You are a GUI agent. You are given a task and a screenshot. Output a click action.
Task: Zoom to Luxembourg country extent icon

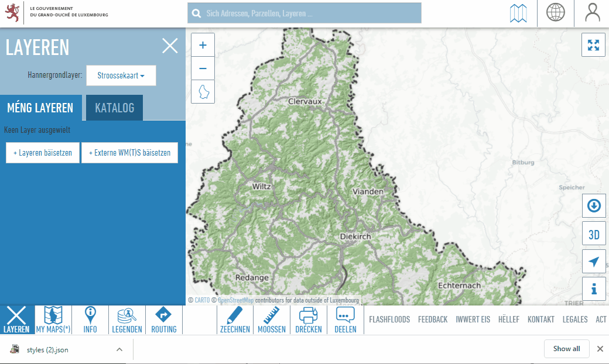click(203, 92)
